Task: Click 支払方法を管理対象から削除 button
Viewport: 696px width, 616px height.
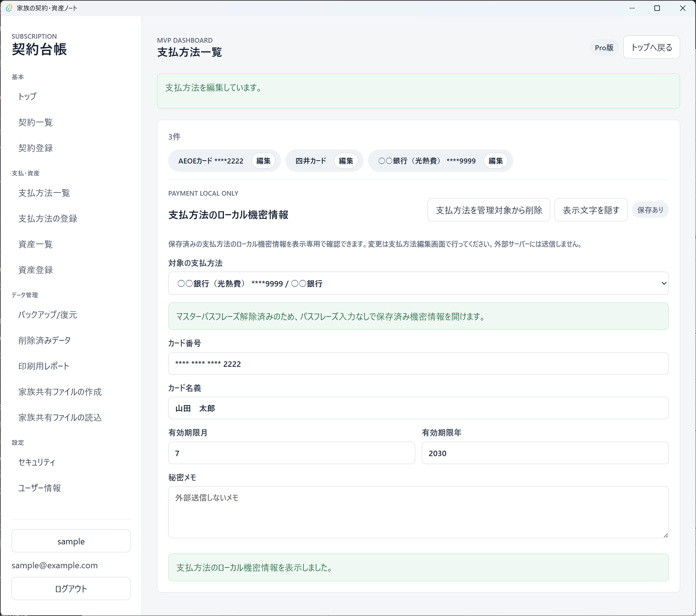Action: (489, 210)
